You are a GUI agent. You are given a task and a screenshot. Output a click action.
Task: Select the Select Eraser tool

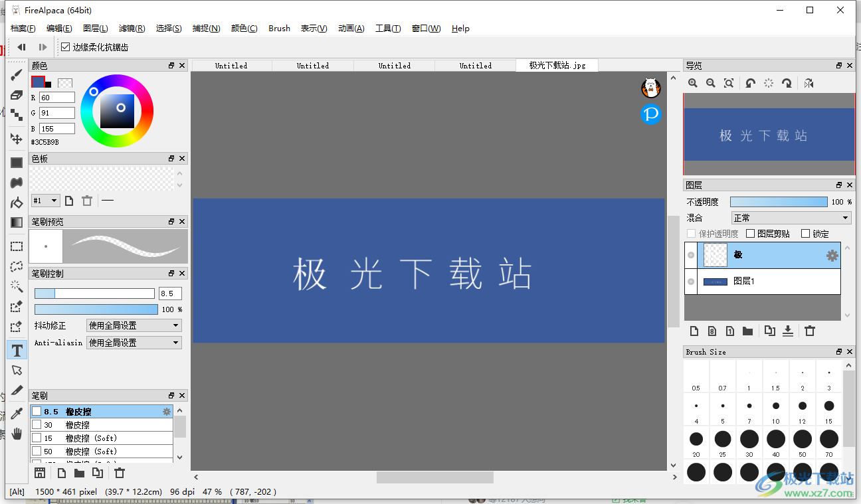pyautogui.click(x=17, y=327)
